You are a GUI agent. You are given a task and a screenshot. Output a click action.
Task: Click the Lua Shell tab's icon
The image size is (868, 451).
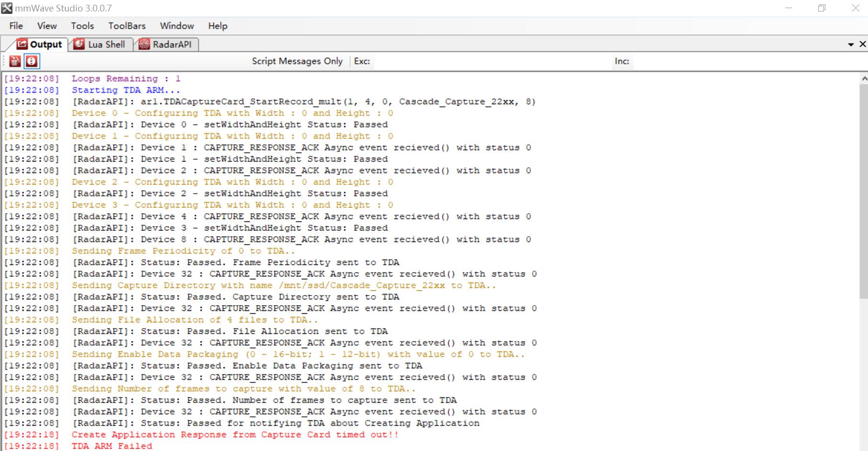79,44
